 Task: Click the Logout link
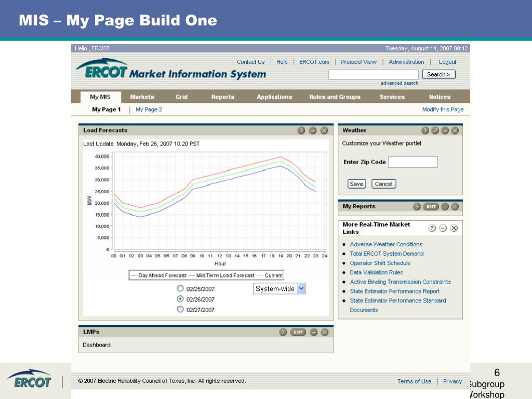[447, 62]
